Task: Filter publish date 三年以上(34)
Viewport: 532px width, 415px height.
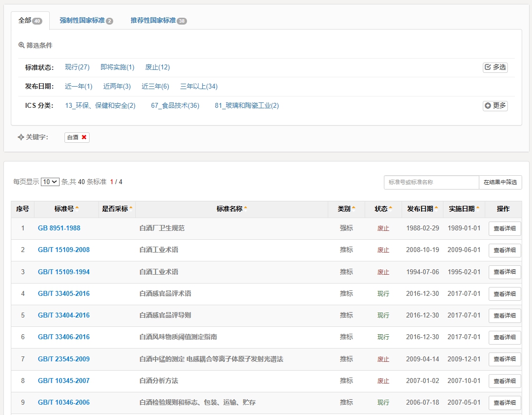Action: coord(199,87)
